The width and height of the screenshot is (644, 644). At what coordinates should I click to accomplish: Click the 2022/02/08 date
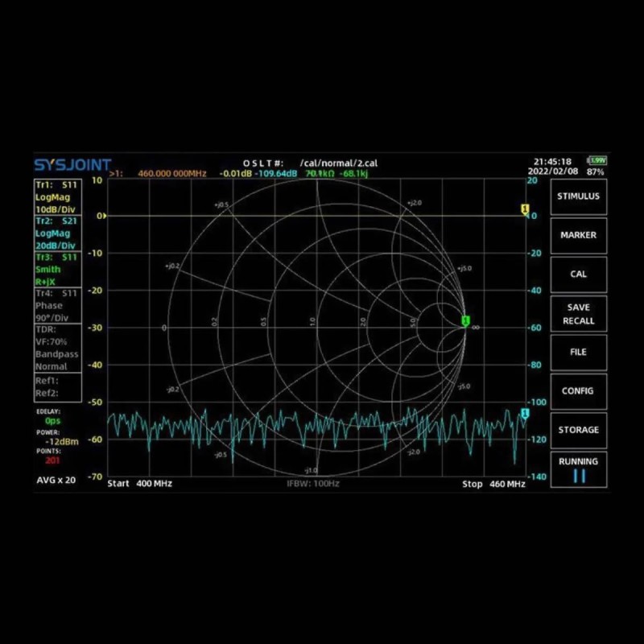click(553, 171)
